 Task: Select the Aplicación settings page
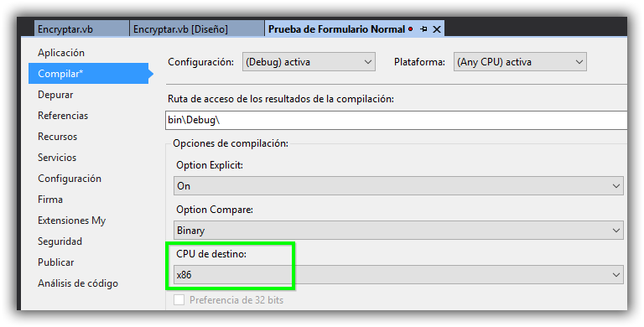point(61,53)
